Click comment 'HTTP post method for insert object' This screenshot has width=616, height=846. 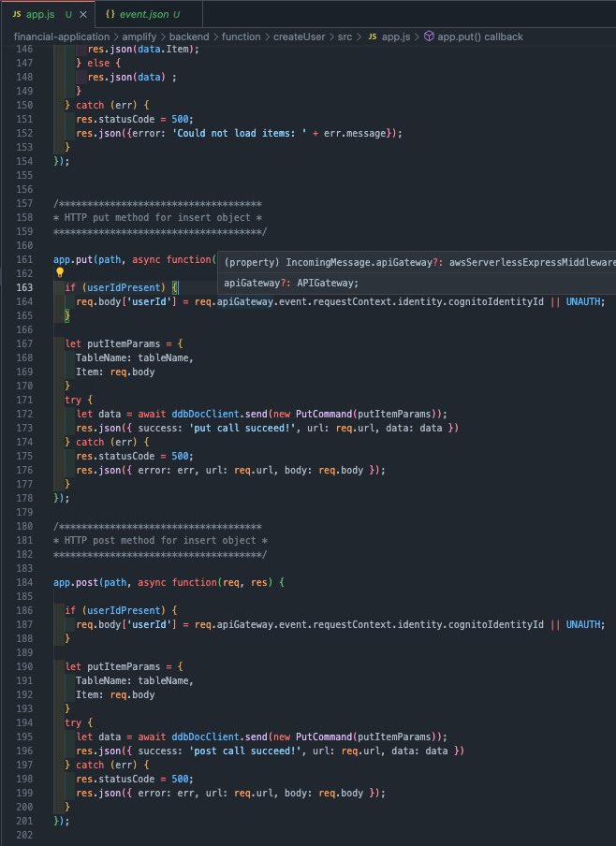pyautogui.click(x=160, y=540)
